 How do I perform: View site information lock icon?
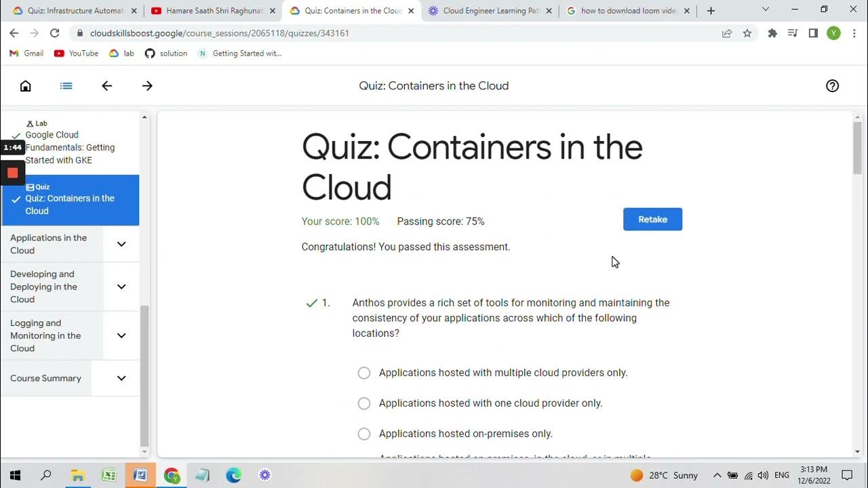click(x=79, y=33)
